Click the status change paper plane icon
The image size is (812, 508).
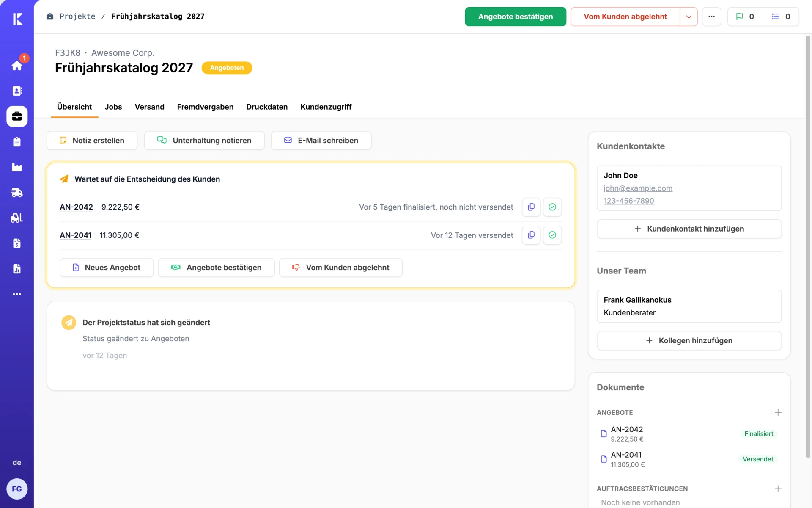pos(69,323)
